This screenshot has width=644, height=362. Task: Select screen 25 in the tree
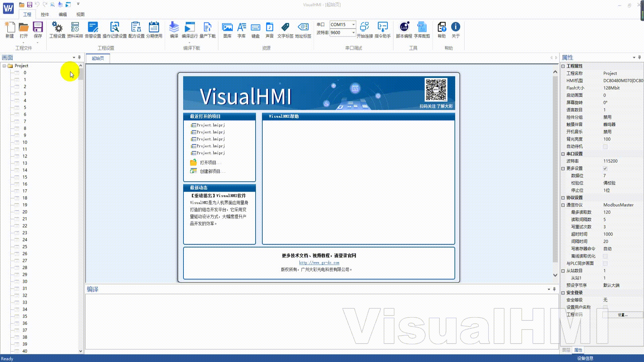[x=25, y=247]
